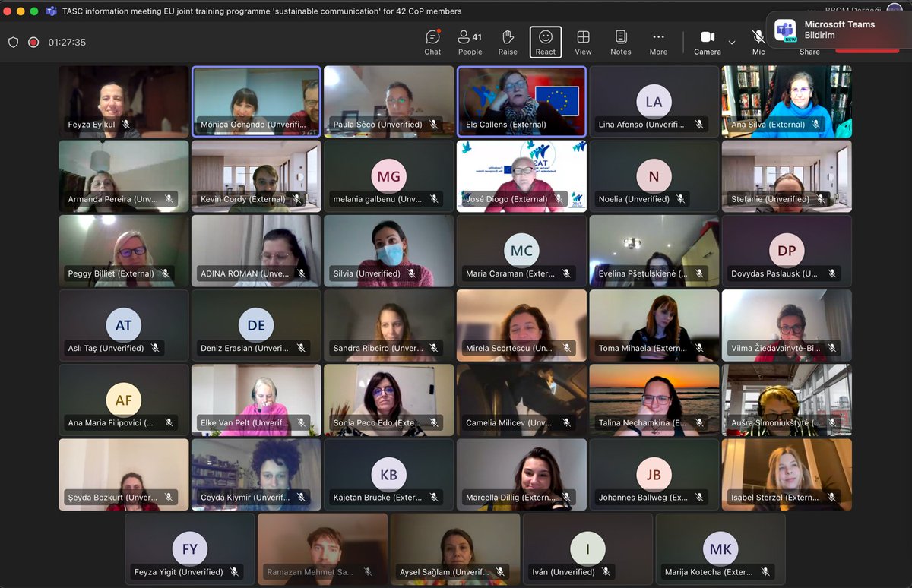The height and width of the screenshot is (588, 912).
Task: Select Şeyda Bozkurt's video tile
Action: click(124, 475)
